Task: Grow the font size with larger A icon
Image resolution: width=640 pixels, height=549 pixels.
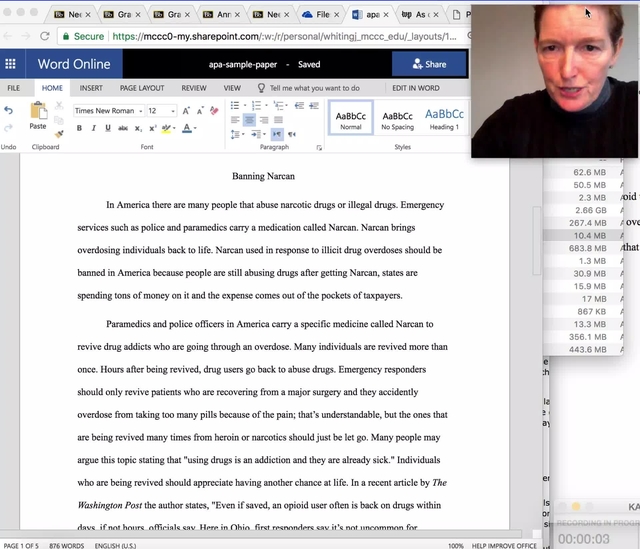Action: pyautogui.click(x=186, y=111)
